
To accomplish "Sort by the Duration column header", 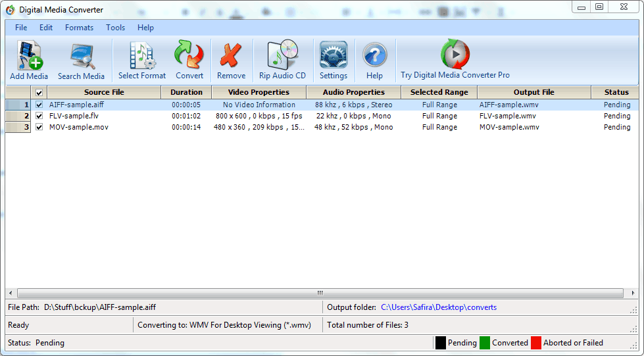I will pyautogui.click(x=186, y=92).
